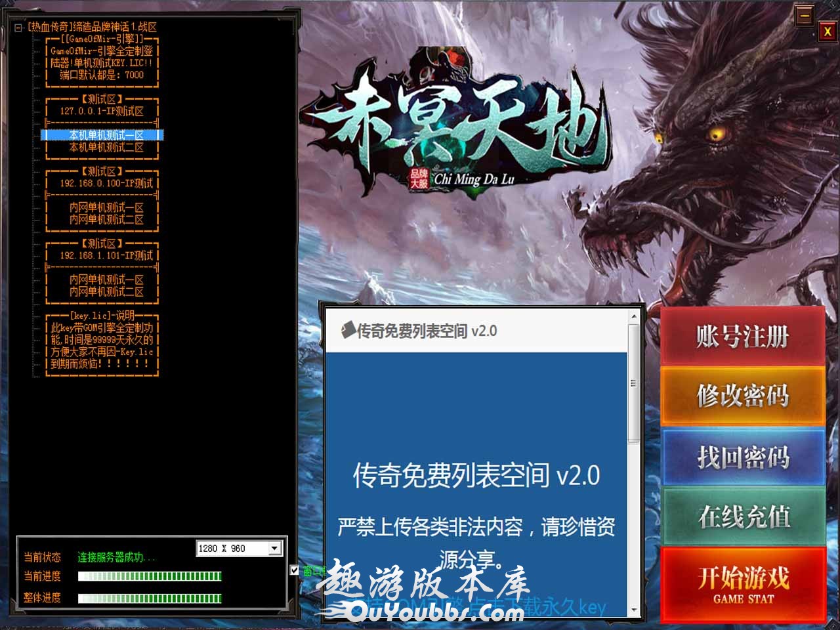The height and width of the screenshot is (630, 840).
Task: Select the 127.0.0.1-IP测试区 row
Action: [x=102, y=111]
